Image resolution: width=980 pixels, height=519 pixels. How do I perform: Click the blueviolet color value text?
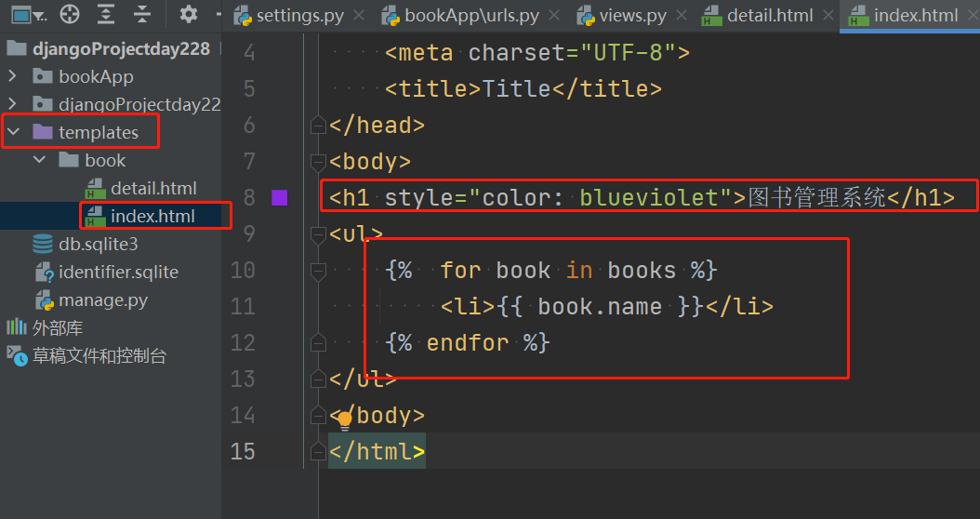click(649, 197)
